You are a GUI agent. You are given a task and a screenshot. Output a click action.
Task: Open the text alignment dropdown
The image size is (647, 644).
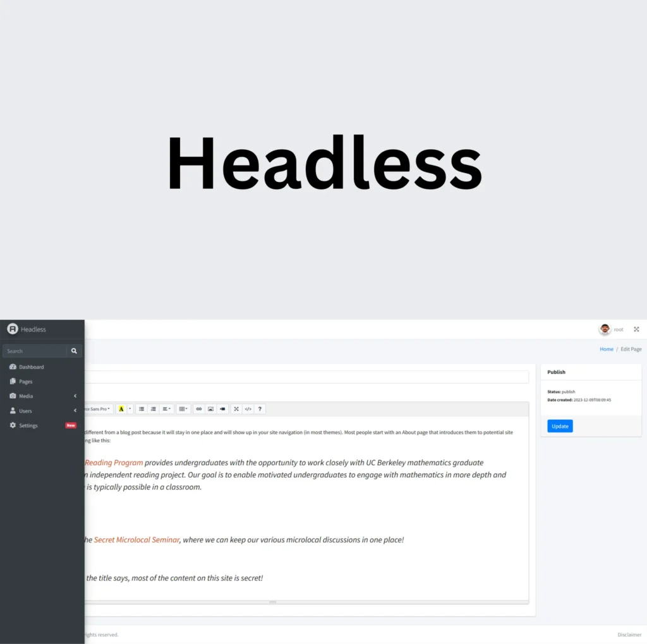(166, 409)
